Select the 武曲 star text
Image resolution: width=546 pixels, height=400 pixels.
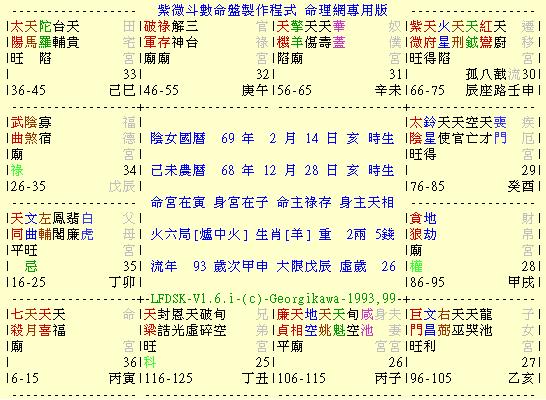tap(17, 130)
